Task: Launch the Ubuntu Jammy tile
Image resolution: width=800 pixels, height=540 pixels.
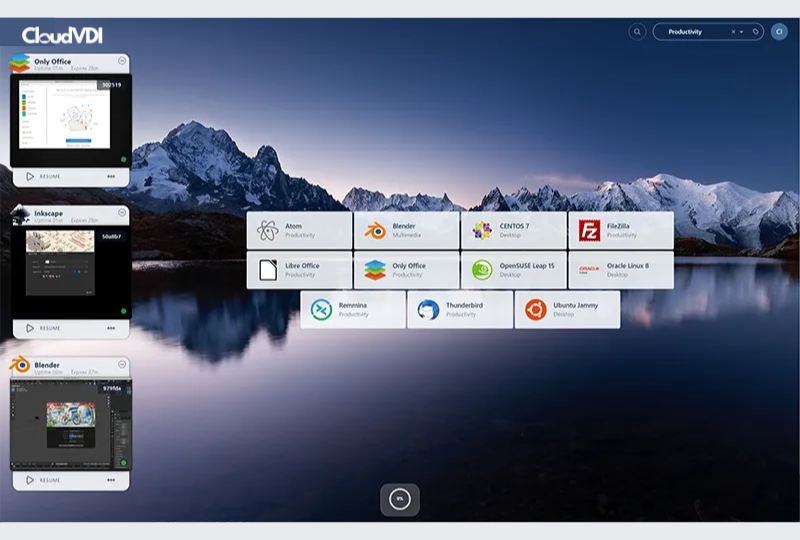Action: click(x=567, y=309)
